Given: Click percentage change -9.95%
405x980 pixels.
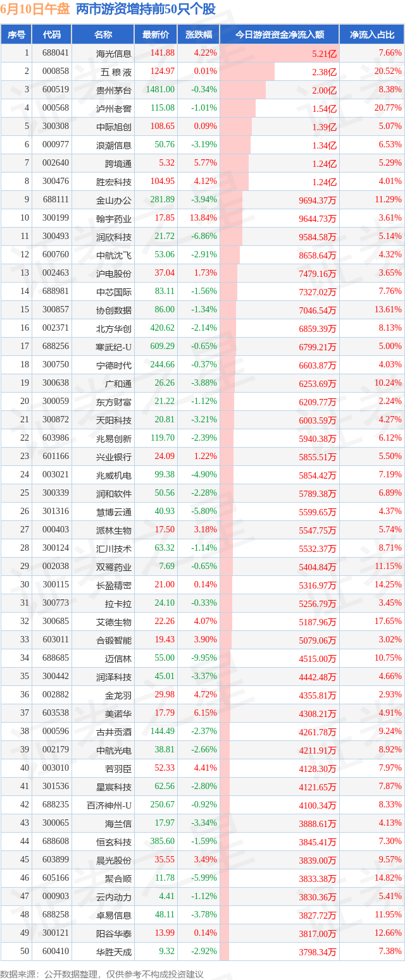Looking at the screenshot, I should coord(204,658).
